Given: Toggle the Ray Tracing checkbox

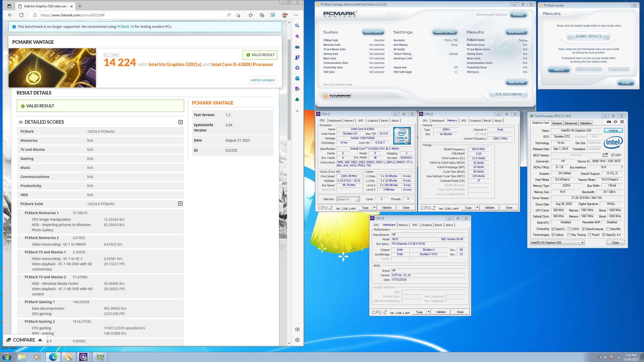Looking at the screenshot, I should [569, 235].
